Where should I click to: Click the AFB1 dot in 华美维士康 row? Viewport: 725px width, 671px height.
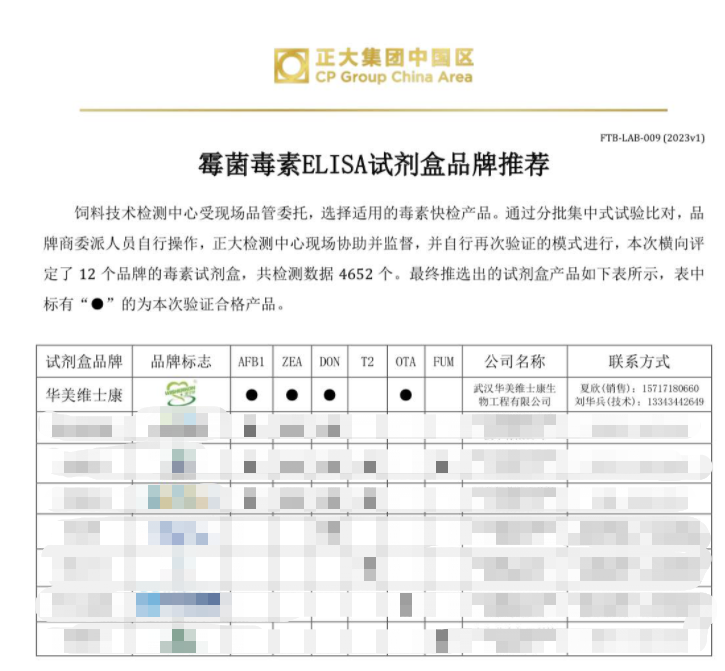click(x=252, y=395)
